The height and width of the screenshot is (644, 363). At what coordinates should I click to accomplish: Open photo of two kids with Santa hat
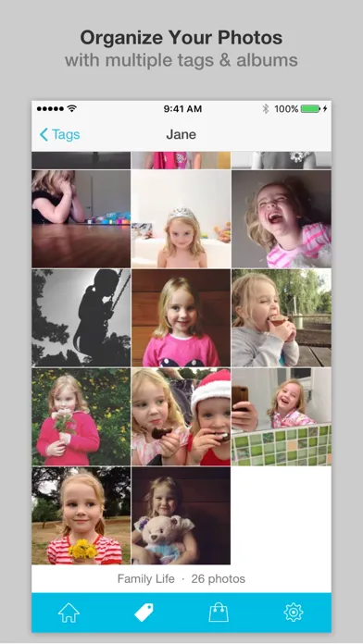click(181, 417)
